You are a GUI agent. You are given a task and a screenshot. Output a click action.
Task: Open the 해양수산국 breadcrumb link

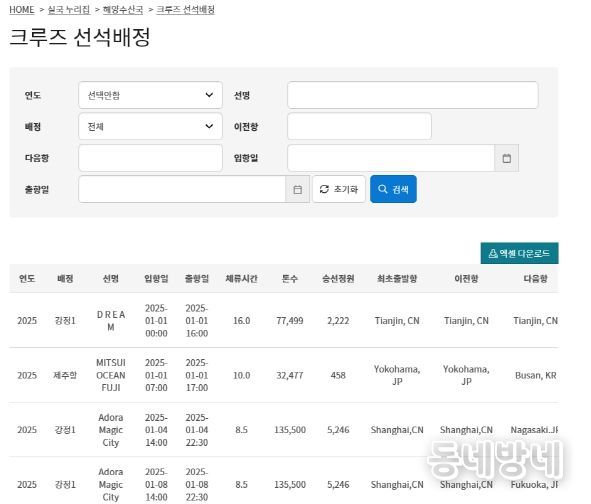pos(123,10)
